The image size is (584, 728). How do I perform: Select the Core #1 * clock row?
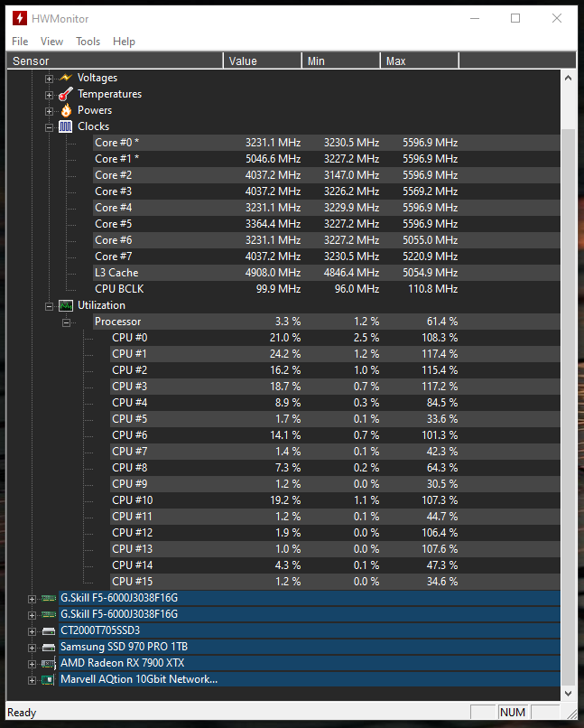pos(327,159)
